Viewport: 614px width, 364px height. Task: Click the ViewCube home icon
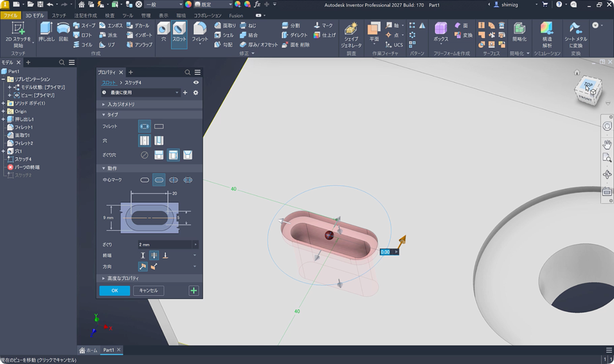click(577, 72)
